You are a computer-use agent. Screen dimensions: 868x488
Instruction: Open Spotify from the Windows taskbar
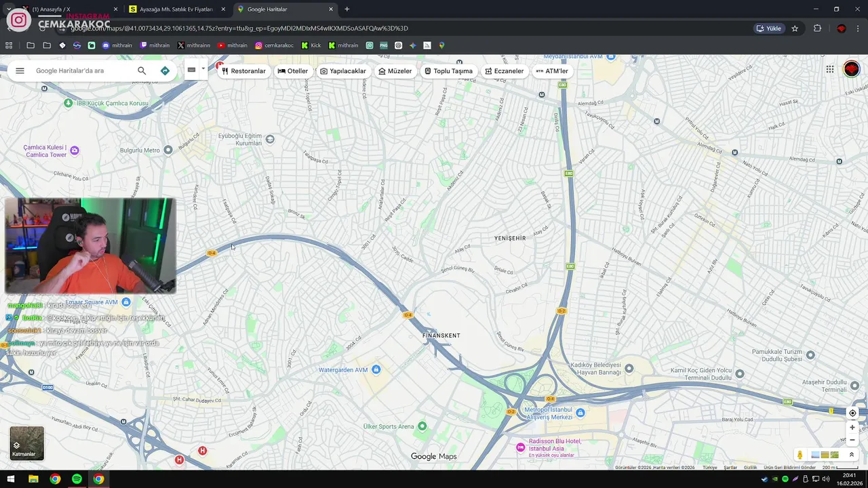tap(77, 479)
